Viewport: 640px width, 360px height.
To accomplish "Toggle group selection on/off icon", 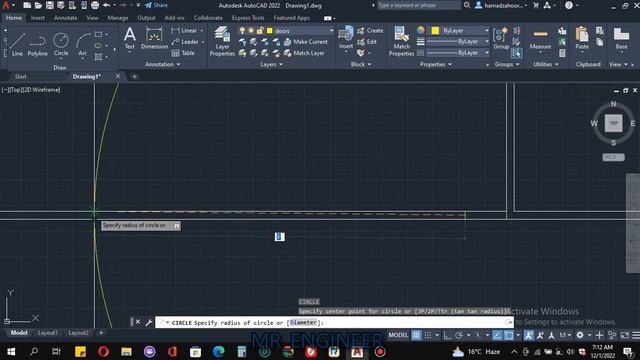I will [516, 53].
